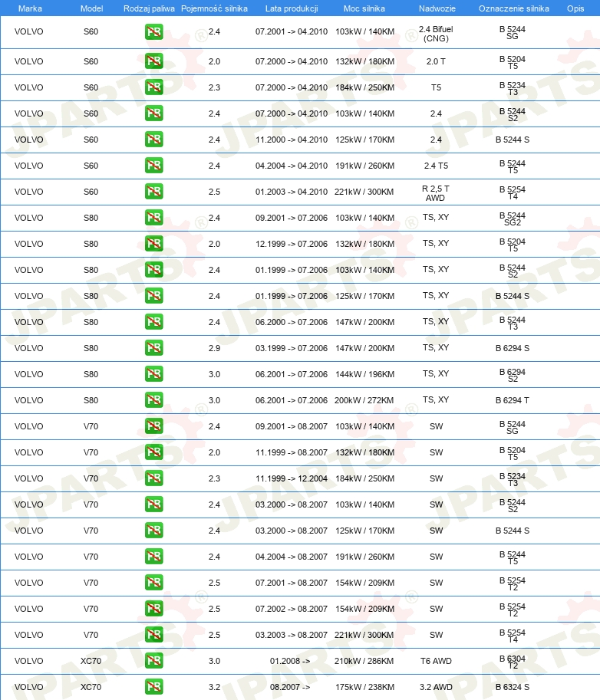The image size is (600, 700).
Task: Click fuel icon for S60 B 5244 S2
Action: coord(153,113)
